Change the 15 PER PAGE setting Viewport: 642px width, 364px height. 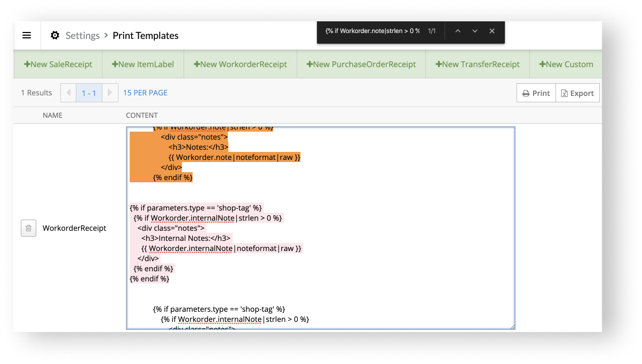(x=145, y=93)
